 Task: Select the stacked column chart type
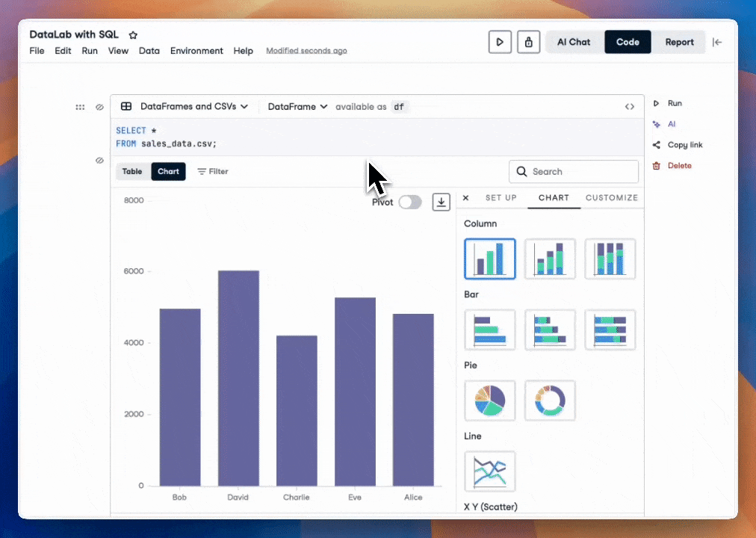[x=550, y=259]
